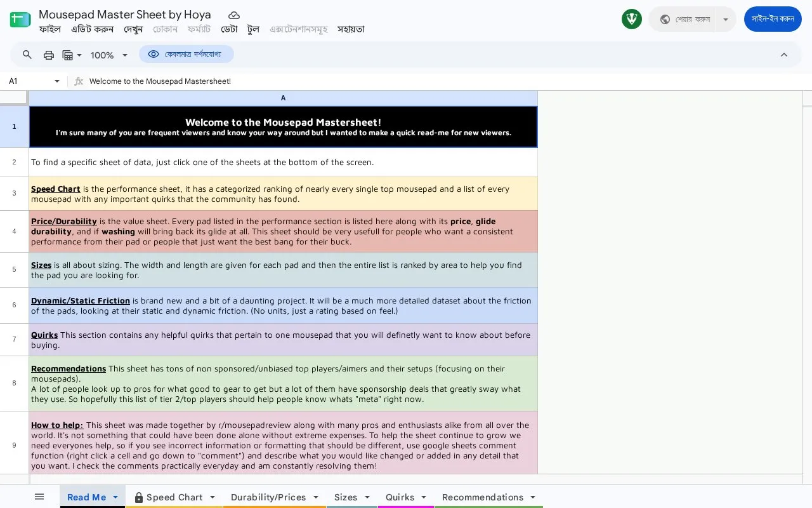Open the দেখুন menu
Viewport: 812px width, 508px height.
tap(133, 29)
